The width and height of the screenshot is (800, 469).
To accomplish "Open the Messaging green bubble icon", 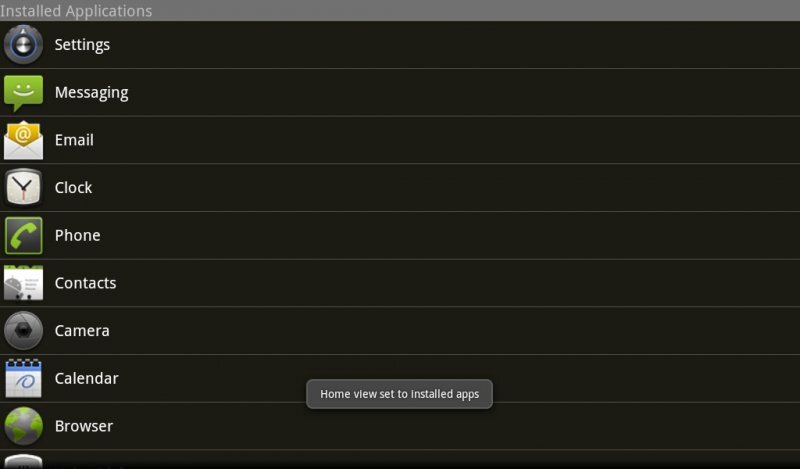I will (x=24, y=93).
